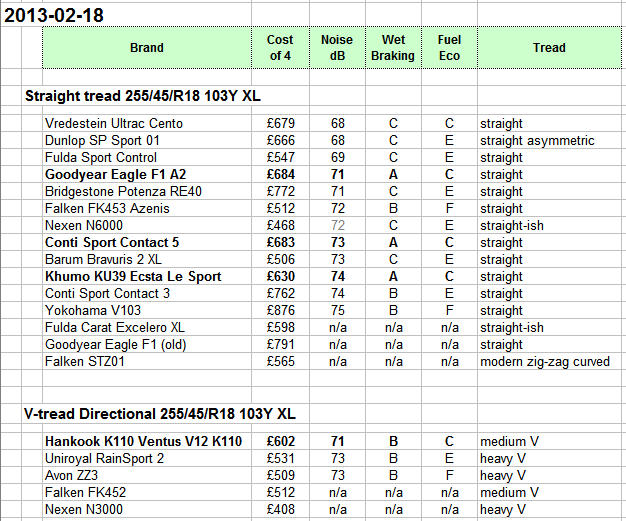Click the Wet Braking header

(x=393, y=48)
